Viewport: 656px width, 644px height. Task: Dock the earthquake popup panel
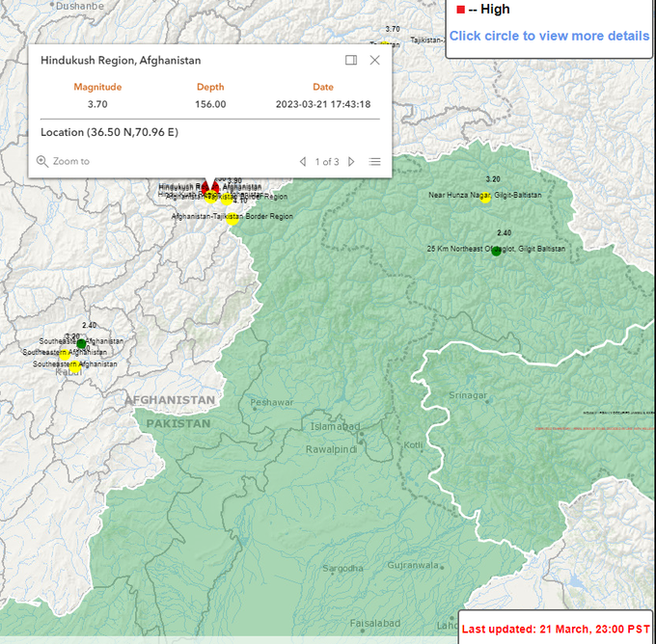pyautogui.click(x=351, y=60)
